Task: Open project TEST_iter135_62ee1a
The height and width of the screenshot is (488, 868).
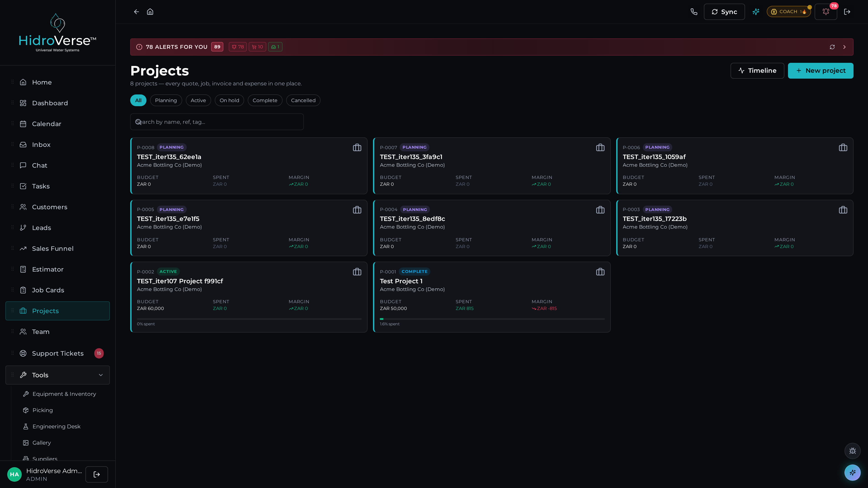Action: 249,166
